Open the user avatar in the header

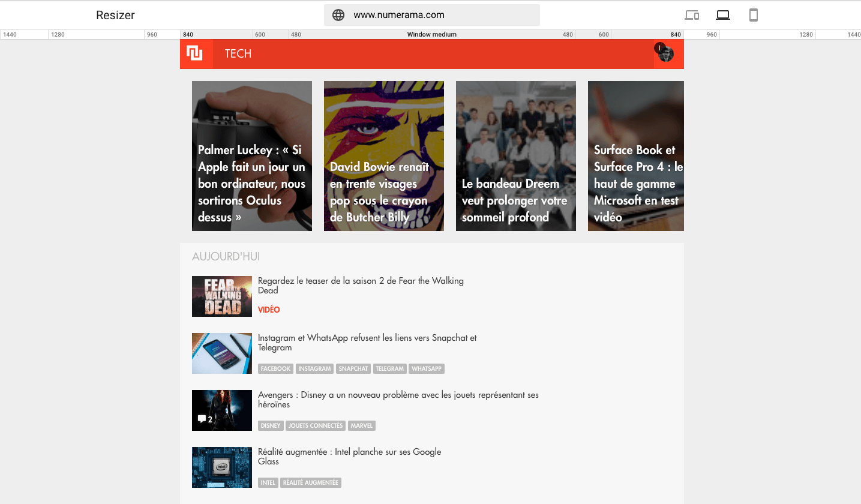(x=666, y=55)
